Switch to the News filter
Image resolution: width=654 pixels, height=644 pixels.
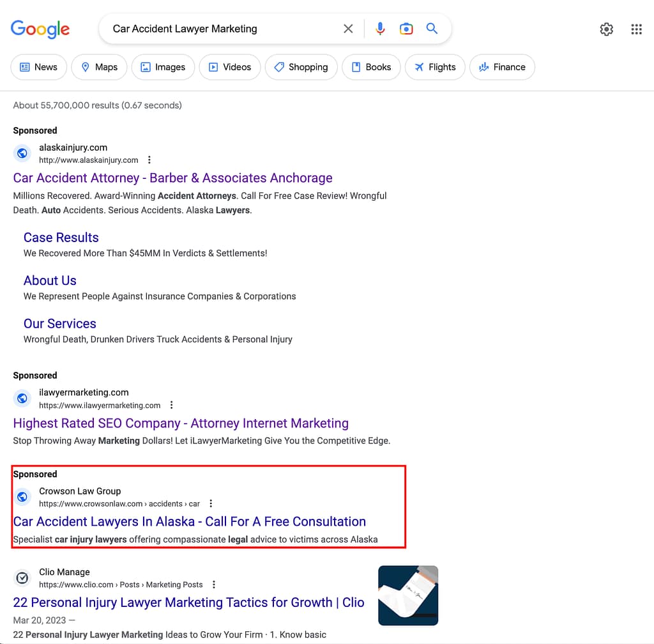tap(39, 67)
